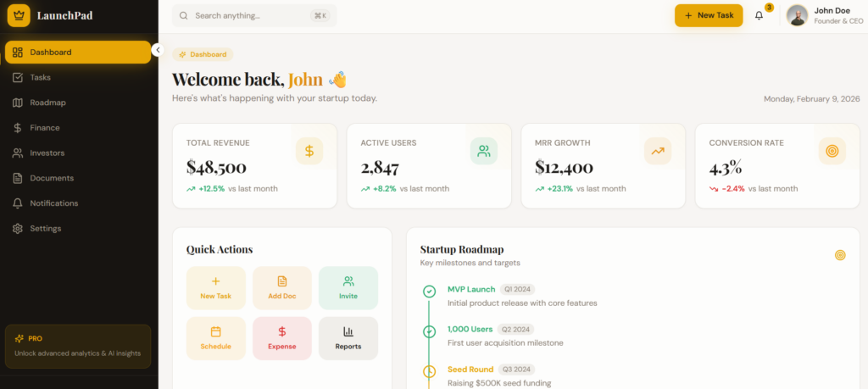Viewport: 868px width, 389px height.
Task: Go to Tasks in the sidebar
Action: (78, 77)
